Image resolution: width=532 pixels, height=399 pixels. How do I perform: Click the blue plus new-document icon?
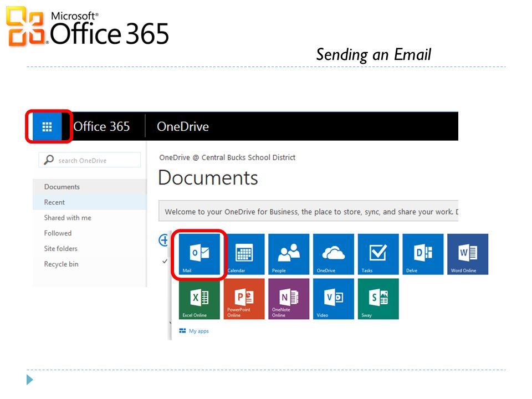click(x=164, y=240)
